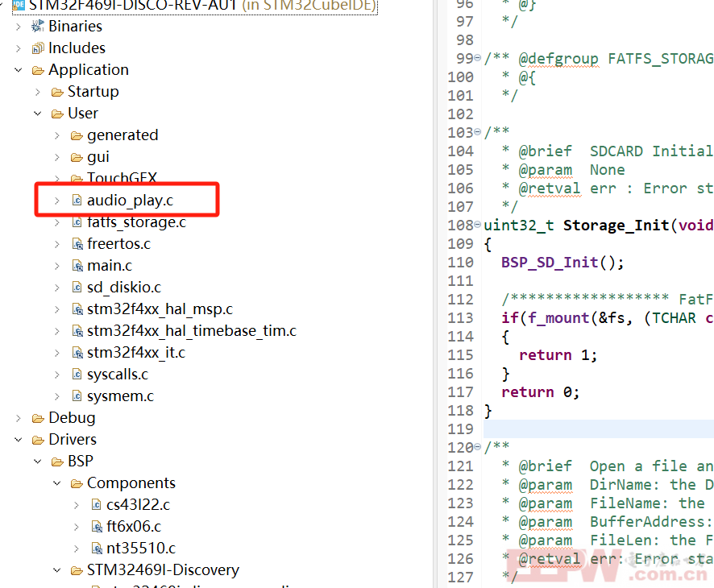Collapse the Components folder
The height and width of the screenshot is (588, 714).
[57, 483]
